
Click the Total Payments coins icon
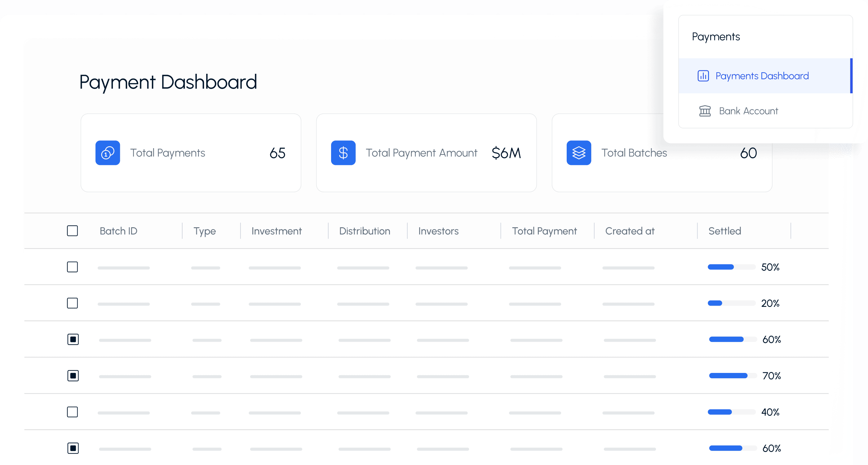108,153
